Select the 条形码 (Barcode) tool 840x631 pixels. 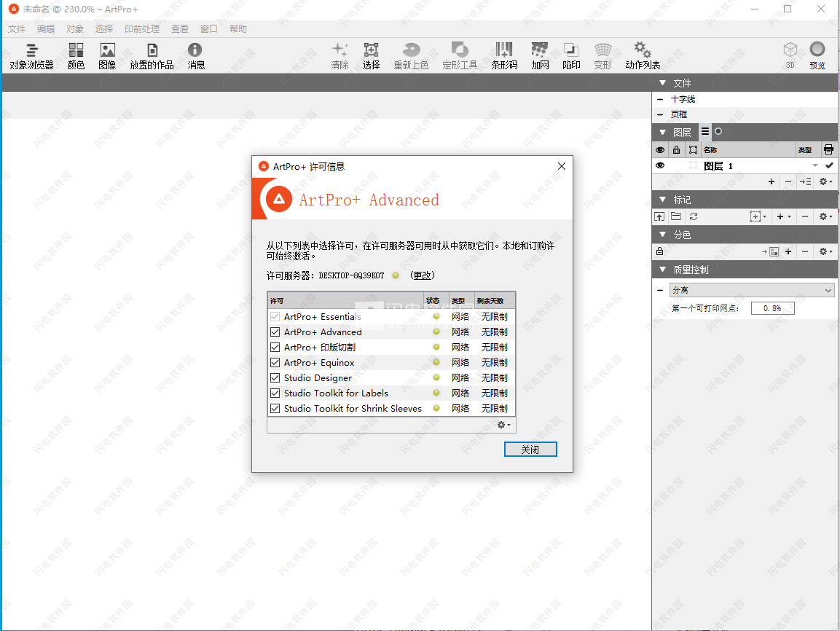pos(503,55)
